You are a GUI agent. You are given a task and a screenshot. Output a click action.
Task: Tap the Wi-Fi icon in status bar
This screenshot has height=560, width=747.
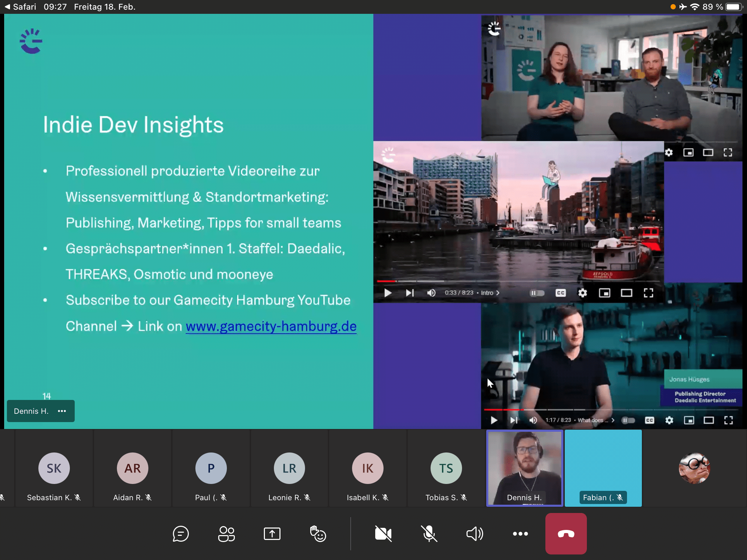694,7
